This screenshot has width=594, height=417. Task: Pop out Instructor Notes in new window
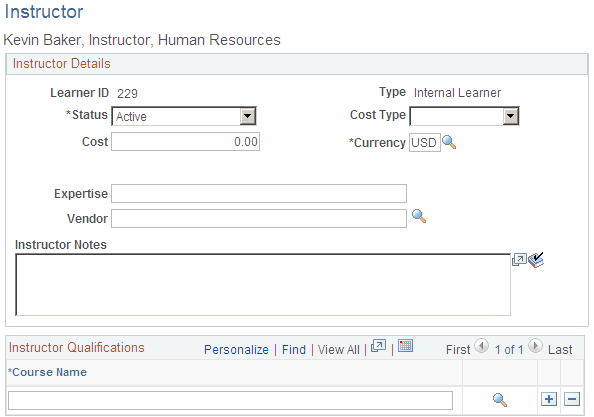point(519,260)
